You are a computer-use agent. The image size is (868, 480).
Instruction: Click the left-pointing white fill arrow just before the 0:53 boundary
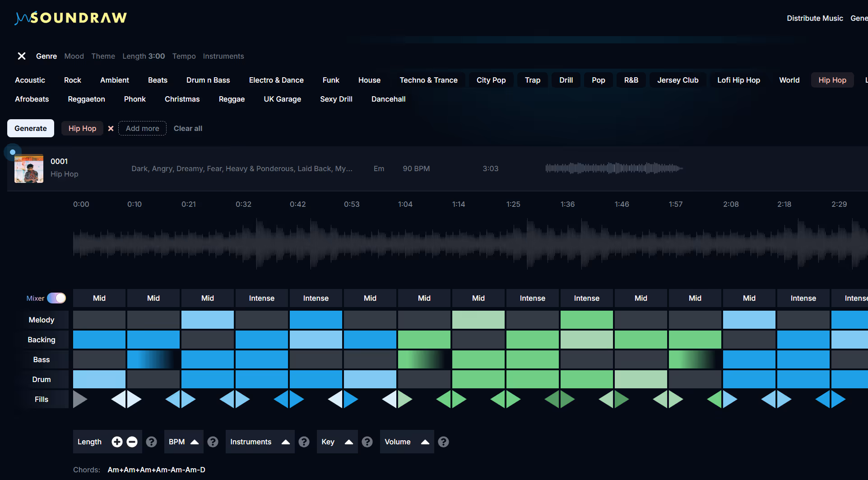(335, 399)
